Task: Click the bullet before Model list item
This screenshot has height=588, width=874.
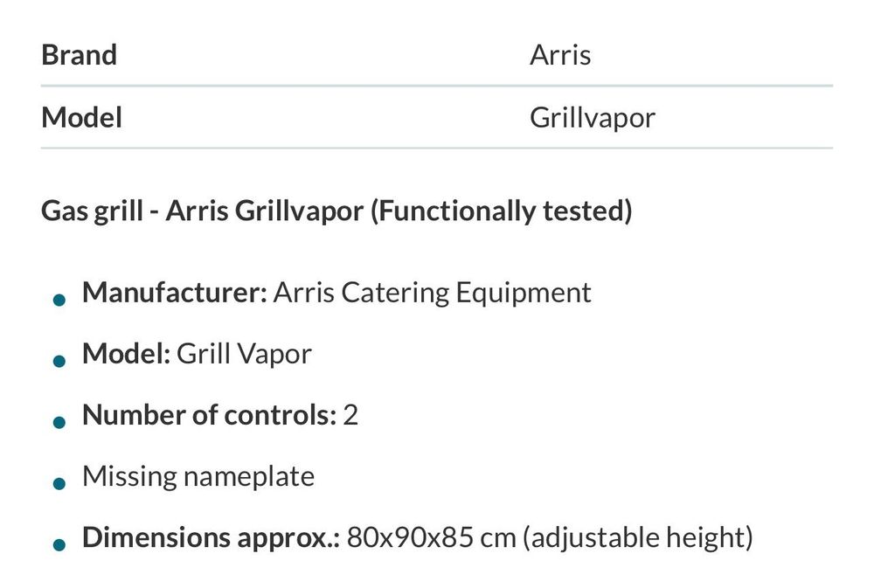Action: pos(59,361)
